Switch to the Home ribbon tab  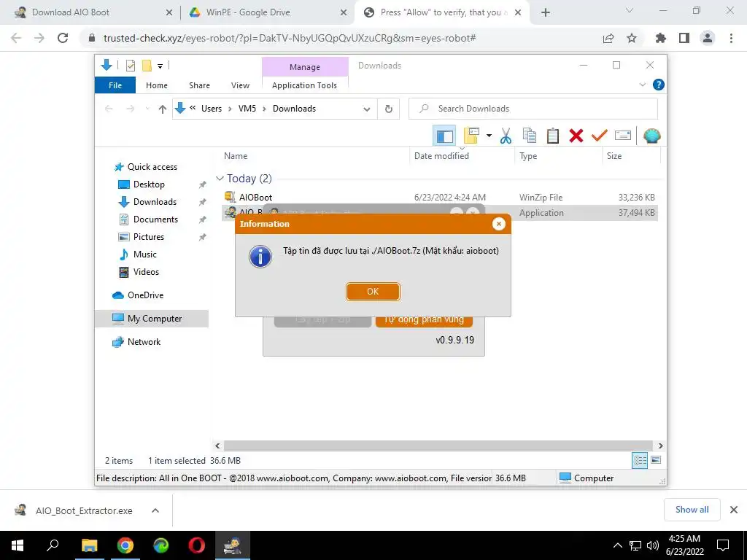point(157,85)
